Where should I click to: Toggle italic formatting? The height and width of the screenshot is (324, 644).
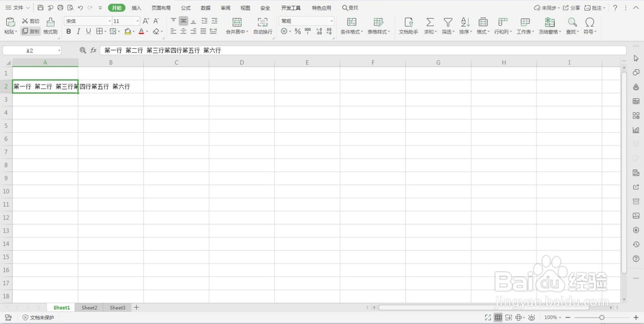click(x=79, y=31)
